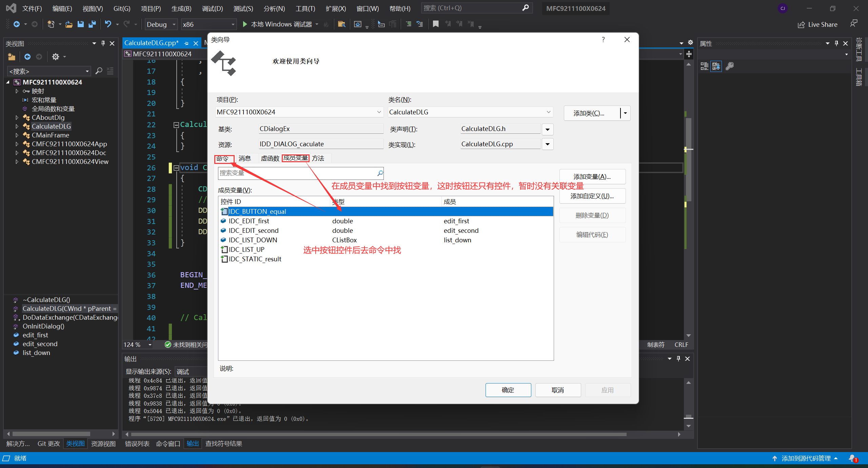The width and height of the screenshot is (868, 468).
Task: Open the 生成(B) build menu
Action: click(x=181, y=8)
